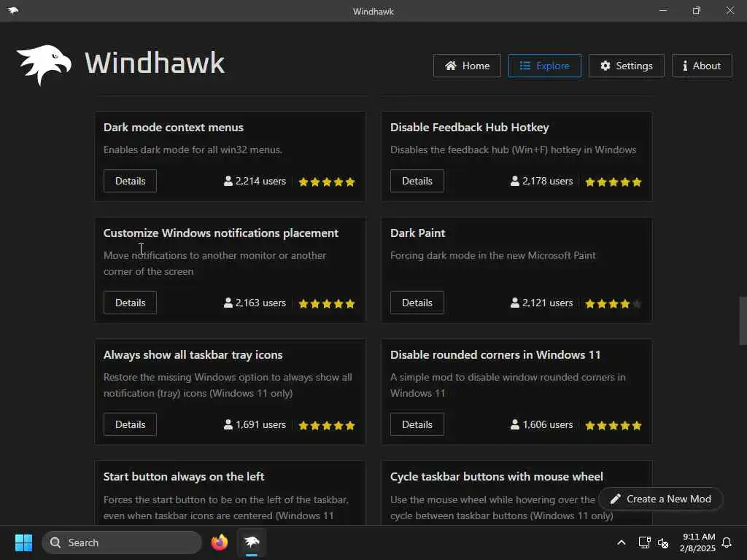Click 'Forcing dark mode in the new Microsoft Paint' text
The height and width of the screenshot is (560, 747).
(492, 256)
